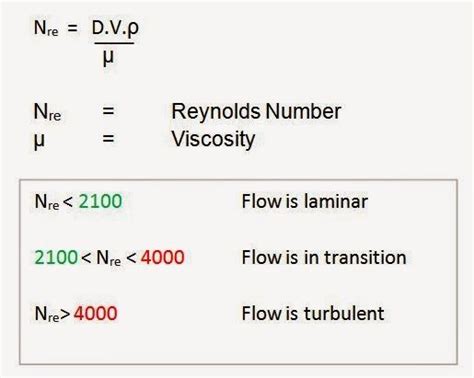This screenshot has width=474, height=378.
Task: Click the equals sign in the top formula
Action: click(x=73, y=28)
